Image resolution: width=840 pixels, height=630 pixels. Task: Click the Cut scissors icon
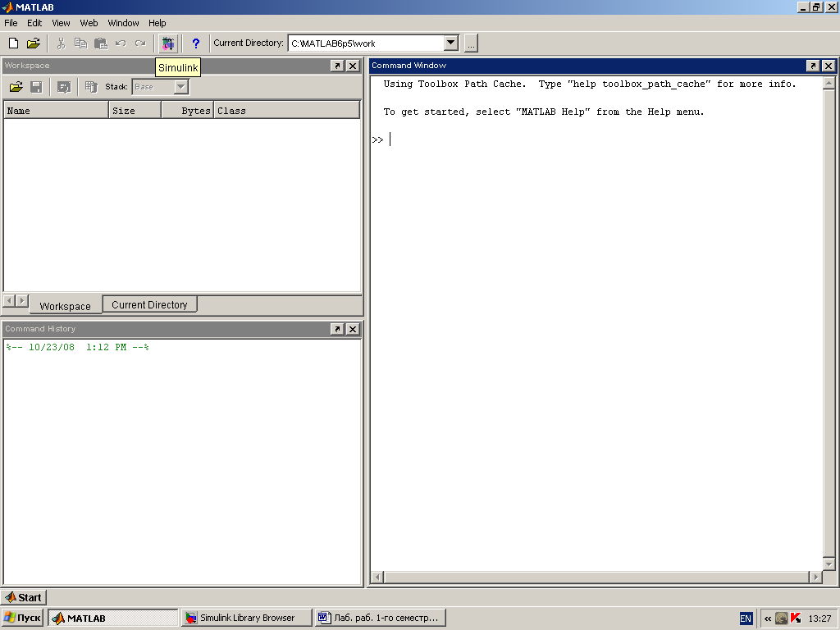tap(61, 43)
